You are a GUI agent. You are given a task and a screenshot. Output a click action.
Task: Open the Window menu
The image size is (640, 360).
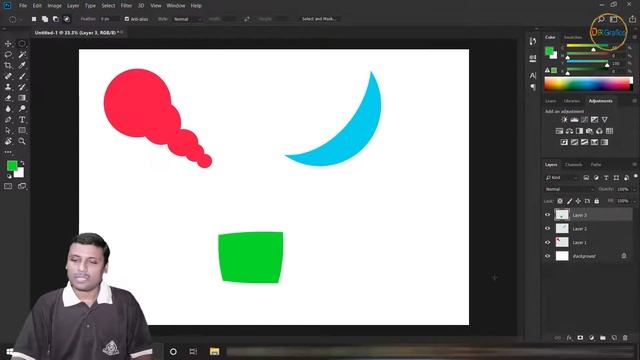176,6
